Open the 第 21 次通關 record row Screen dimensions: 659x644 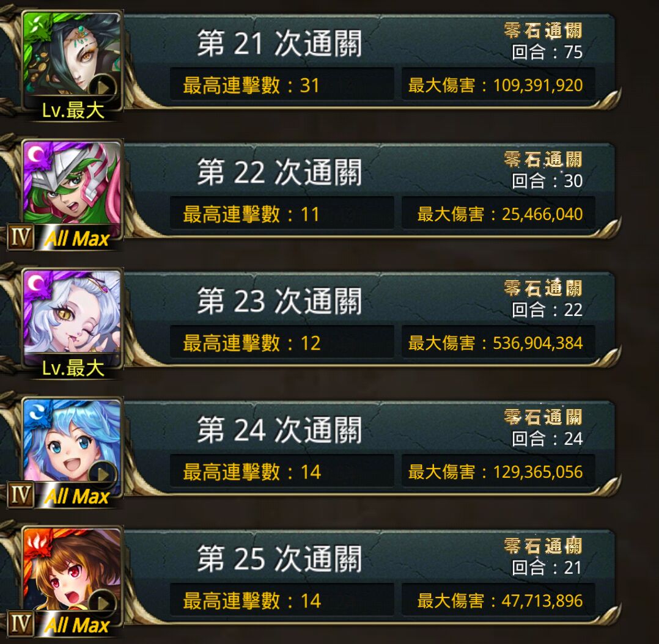point(370,61)
